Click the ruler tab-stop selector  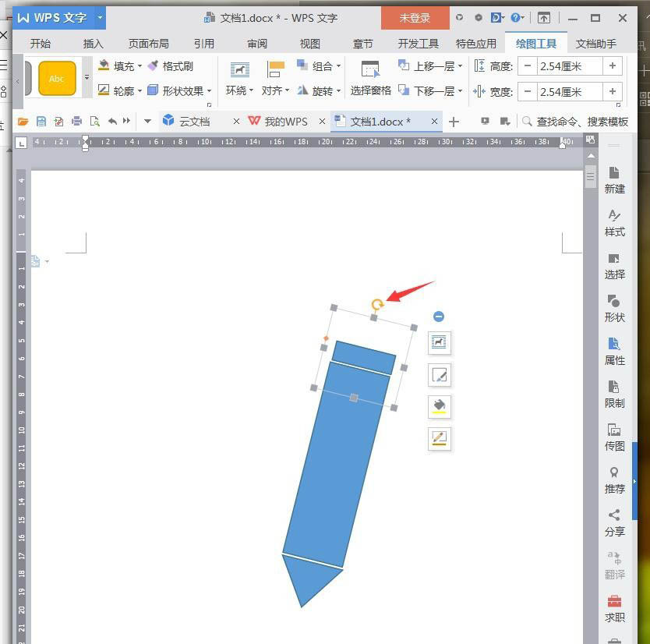click(21, 143)
